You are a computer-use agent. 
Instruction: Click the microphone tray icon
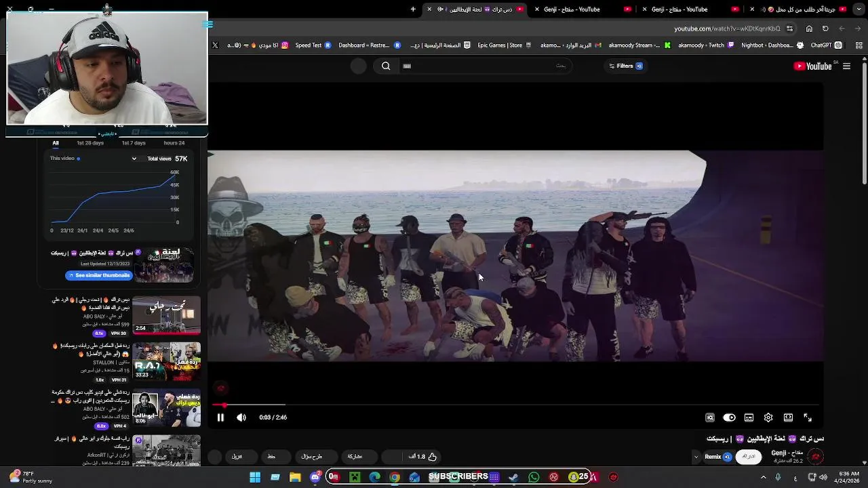[x=778, y=477]
